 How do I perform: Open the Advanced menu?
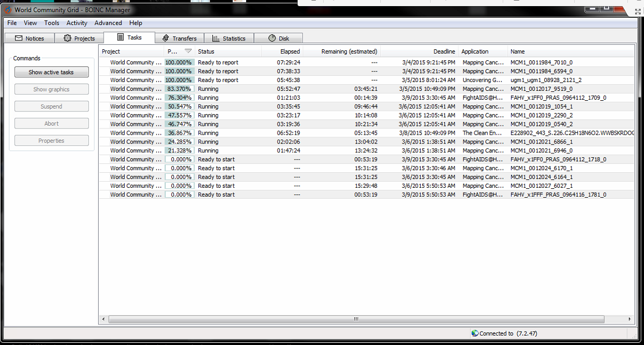pos(108,23)
